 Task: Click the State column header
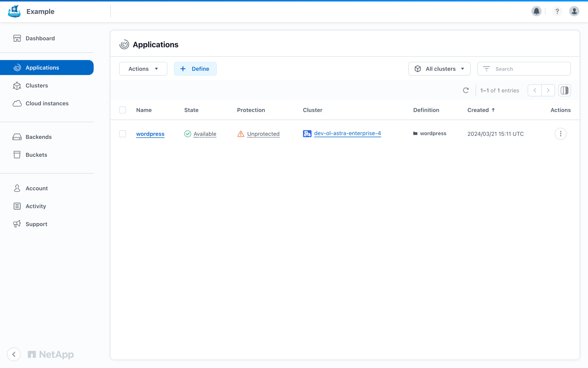[191, 110]
